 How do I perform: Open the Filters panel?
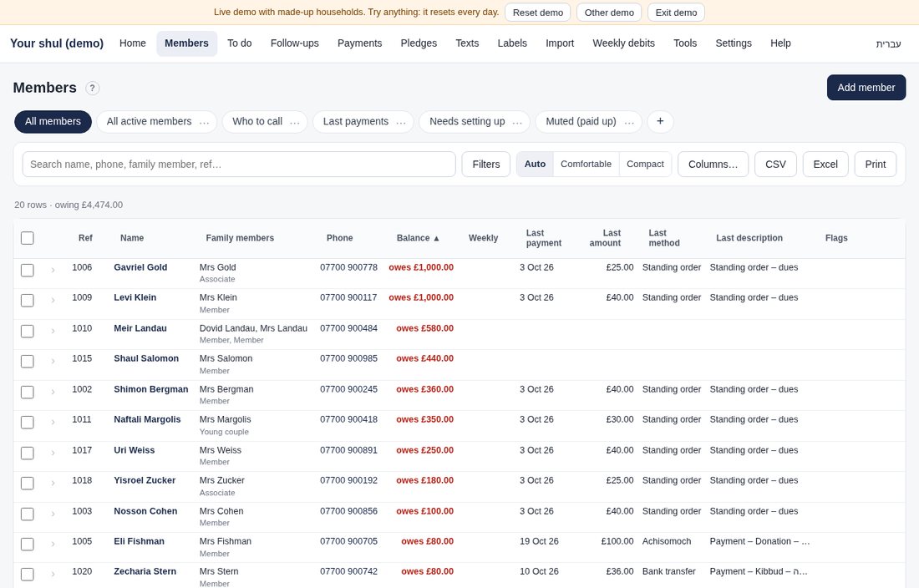[x=486, y=164]
